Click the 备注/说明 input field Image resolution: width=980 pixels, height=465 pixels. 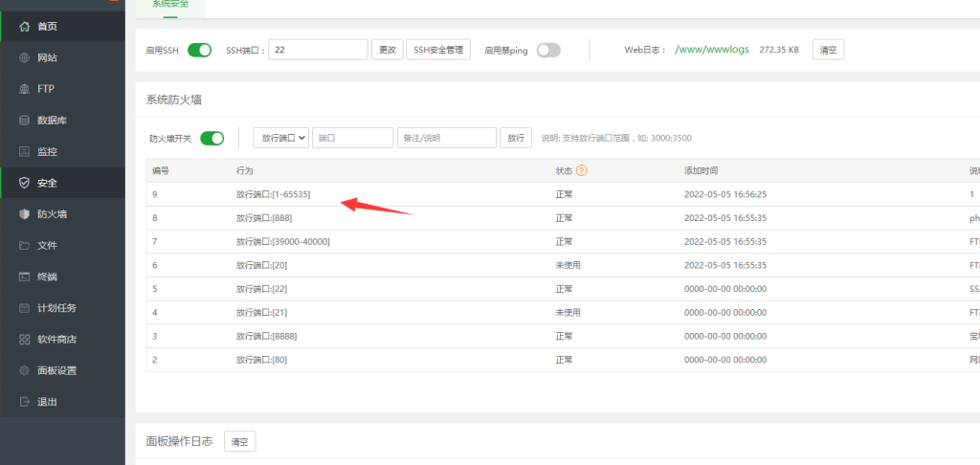coord(447,138)
